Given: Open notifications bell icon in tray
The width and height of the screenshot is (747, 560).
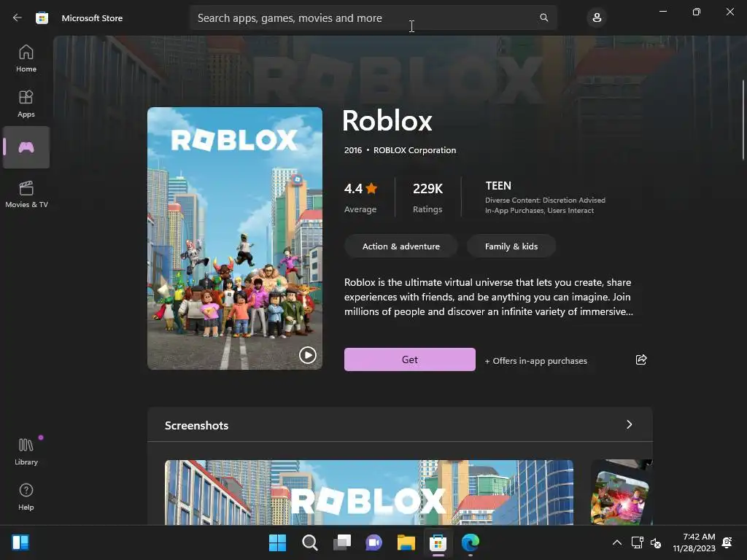Looking at the screenshot, I should point(727,542).
